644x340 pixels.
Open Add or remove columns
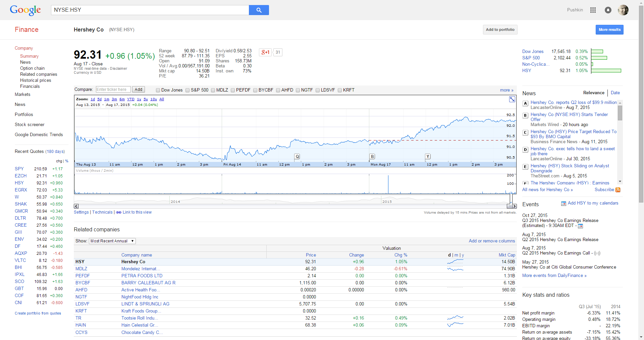coord(492,241)
